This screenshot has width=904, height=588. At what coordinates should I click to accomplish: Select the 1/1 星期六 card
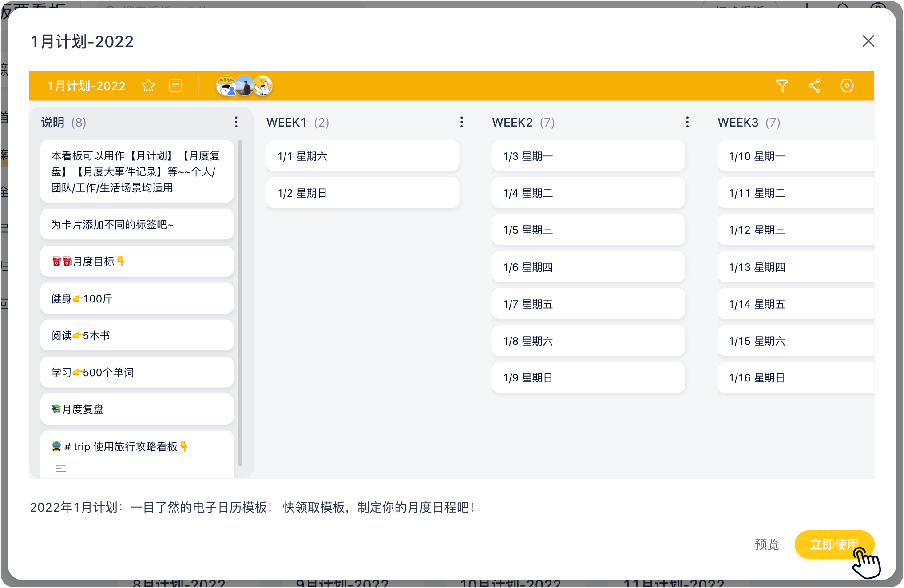point(362,156)
